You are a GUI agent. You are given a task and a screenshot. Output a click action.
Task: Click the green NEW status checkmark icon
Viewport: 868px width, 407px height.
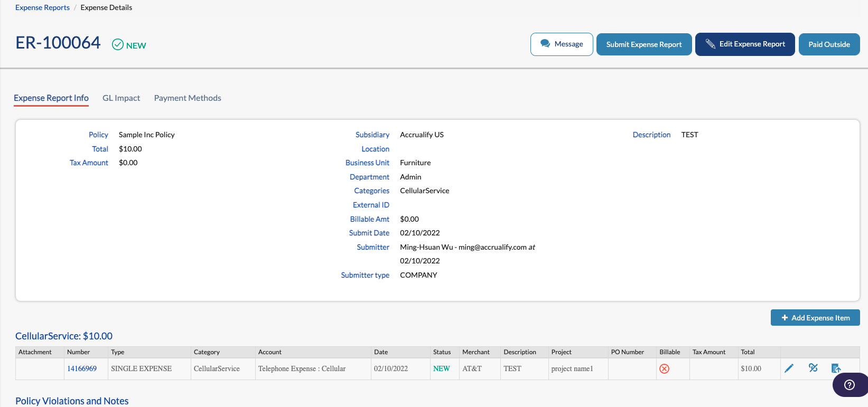(x=118, y=45)
